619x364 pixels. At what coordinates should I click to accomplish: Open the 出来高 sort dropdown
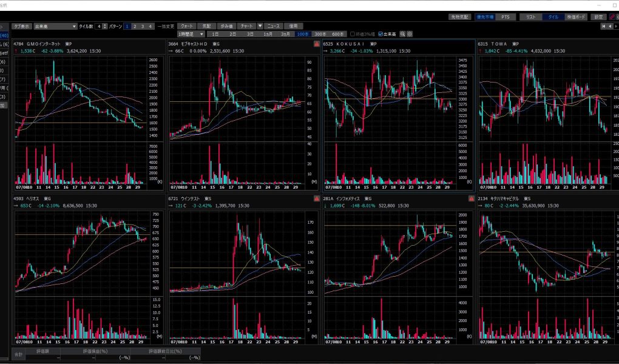point(56,27)
